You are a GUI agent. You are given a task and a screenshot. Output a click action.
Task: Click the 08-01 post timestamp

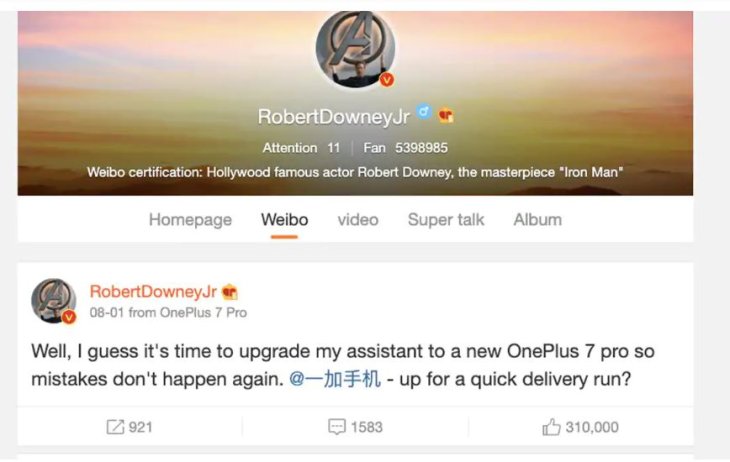pos(107,312)
